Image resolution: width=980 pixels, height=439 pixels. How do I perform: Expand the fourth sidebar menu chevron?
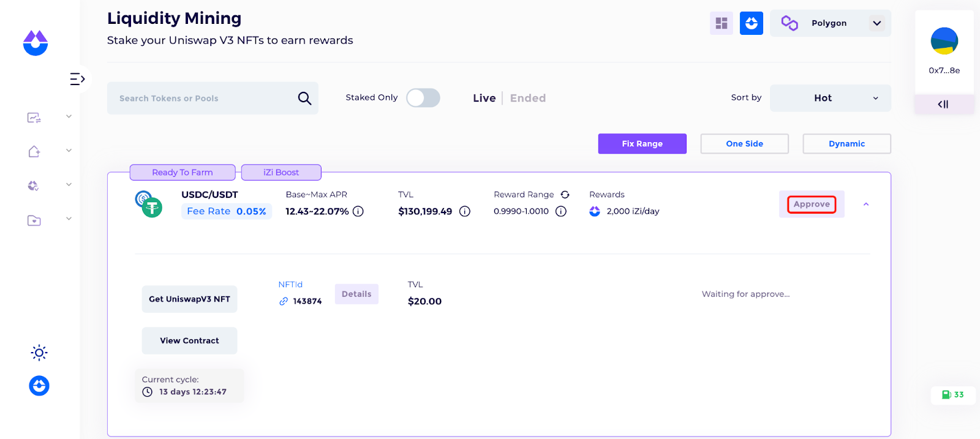pos(69,219)
